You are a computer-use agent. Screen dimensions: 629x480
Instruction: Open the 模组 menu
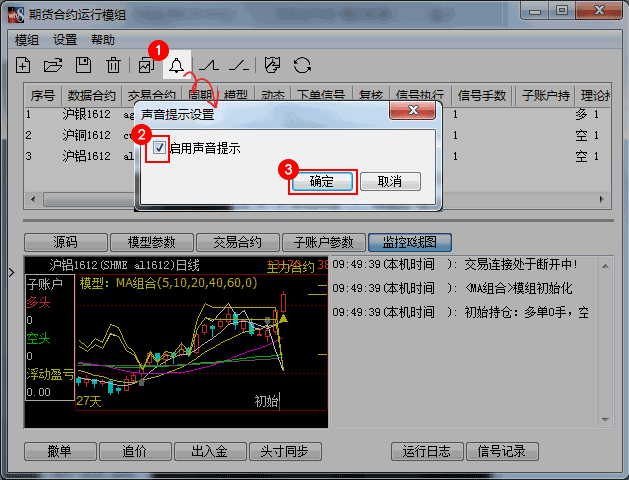pyautogui.click(x=27, y=40)
